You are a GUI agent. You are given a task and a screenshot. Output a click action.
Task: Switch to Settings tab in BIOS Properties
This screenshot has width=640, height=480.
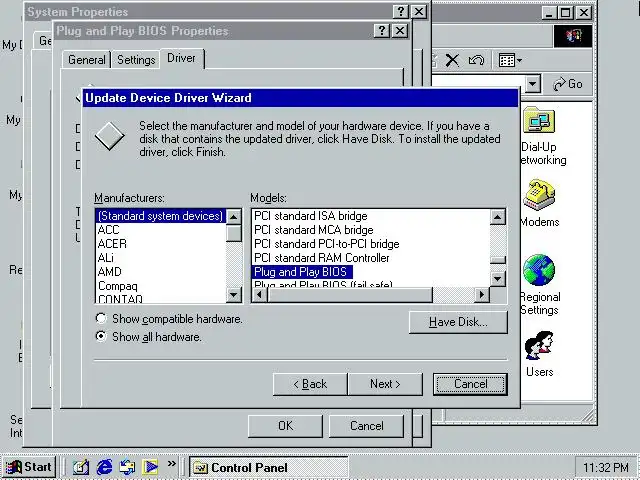[x=136, y=60]
